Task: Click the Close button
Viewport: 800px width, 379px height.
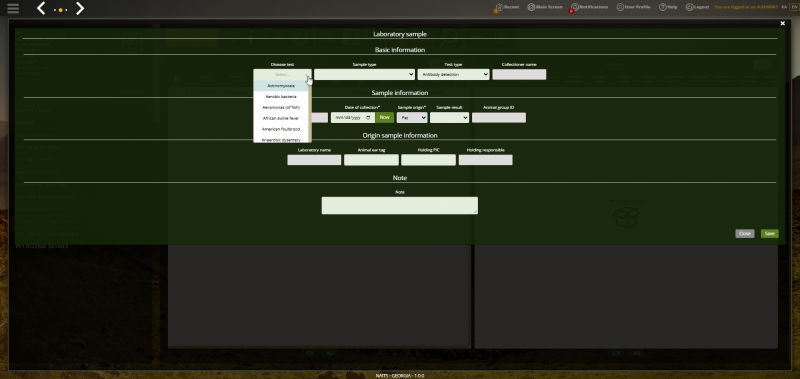Action: pos(745,233)
